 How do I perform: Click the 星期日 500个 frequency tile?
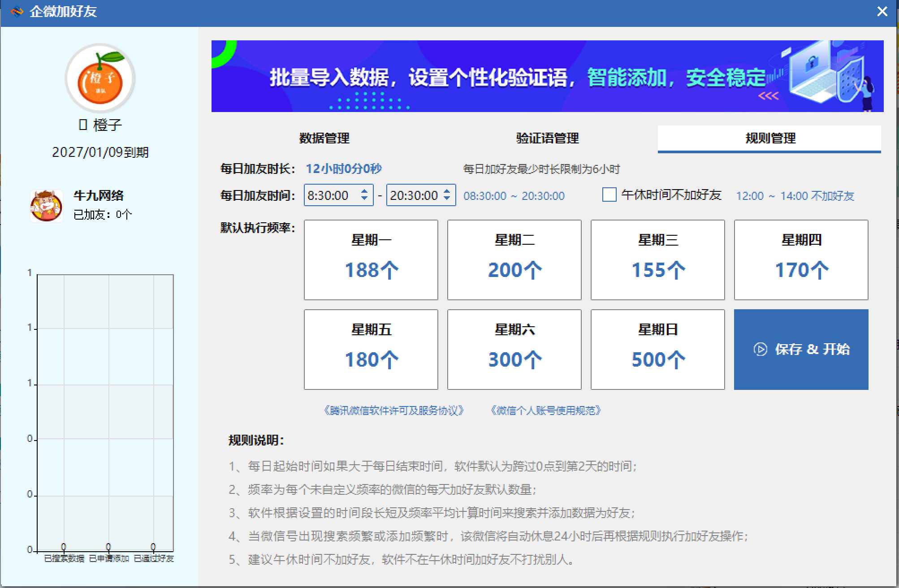pos(657,350)
